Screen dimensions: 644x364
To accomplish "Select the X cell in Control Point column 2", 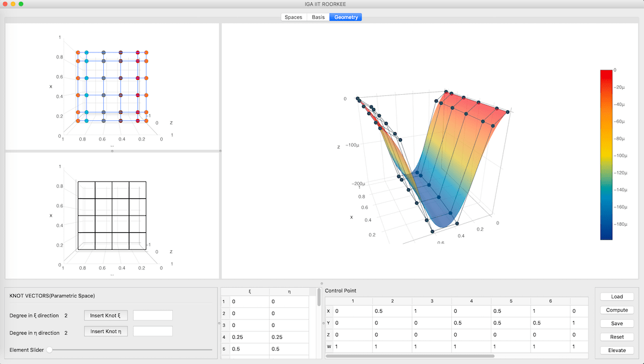I will point(391,311).
